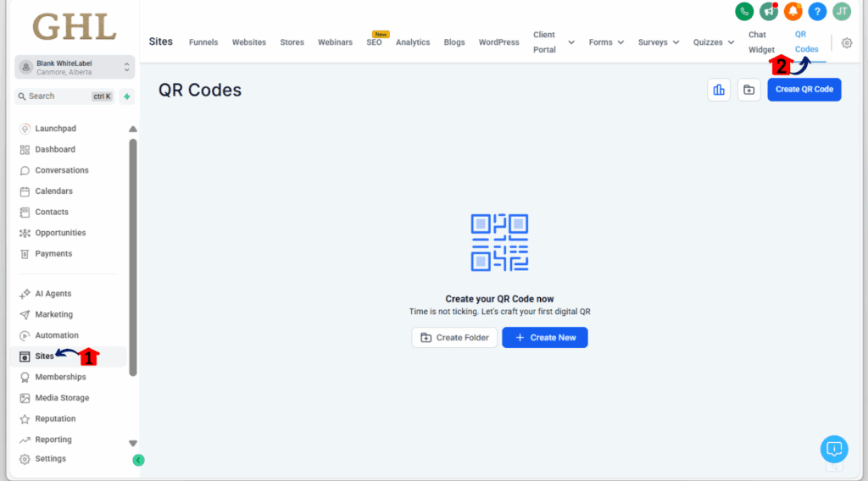Click the green phone dialer icon
This screenshot has width=868, height=481.
pos(744,11)
